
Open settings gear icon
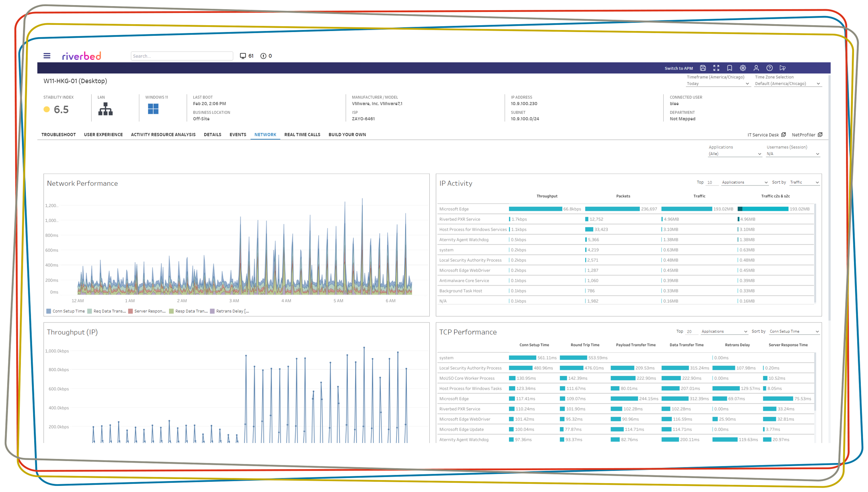pyautogui.click(x=743, y=68)
